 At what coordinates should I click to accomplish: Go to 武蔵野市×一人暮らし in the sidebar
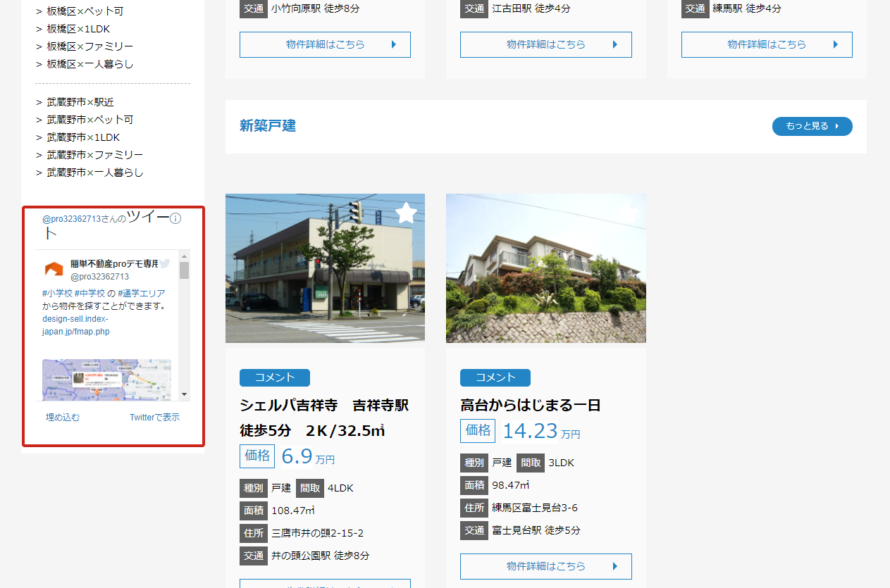click(94, 173)
